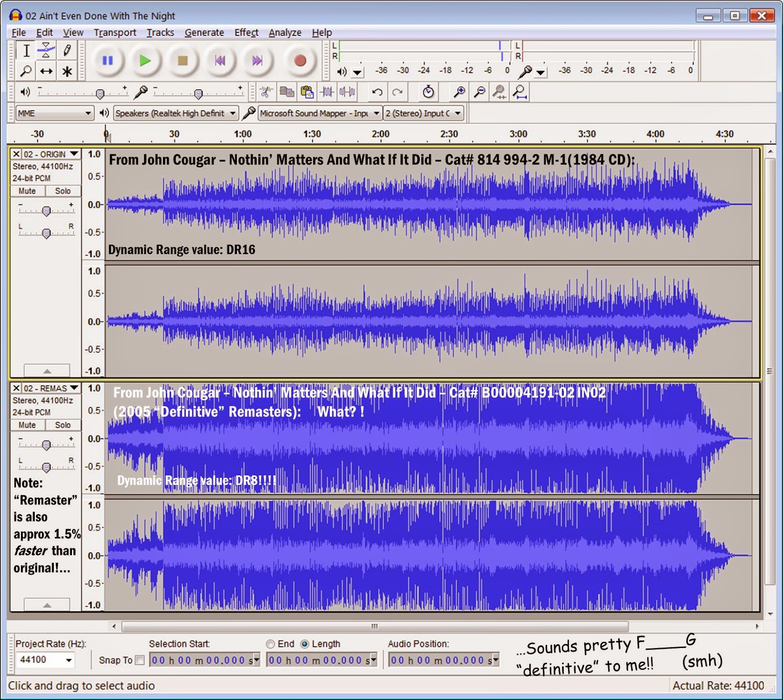Select the Zoom tool magnifier
783x700 pixels.
(x=26, y=71)
